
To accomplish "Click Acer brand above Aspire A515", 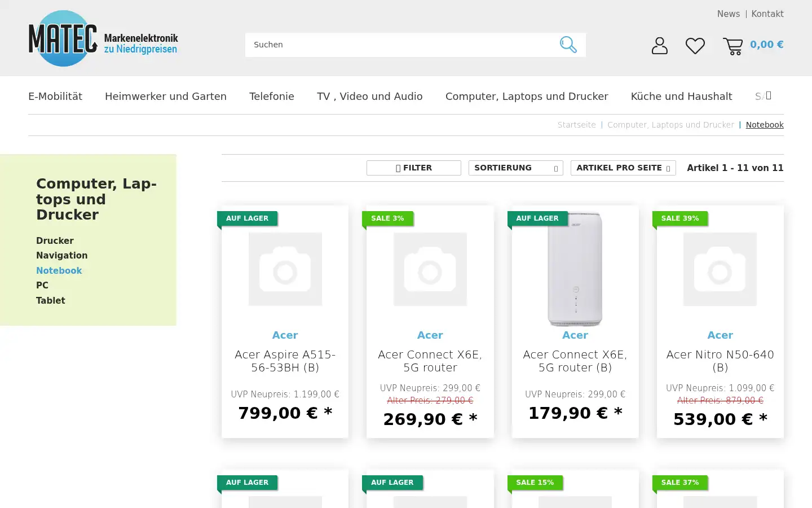I will point(285,335).
